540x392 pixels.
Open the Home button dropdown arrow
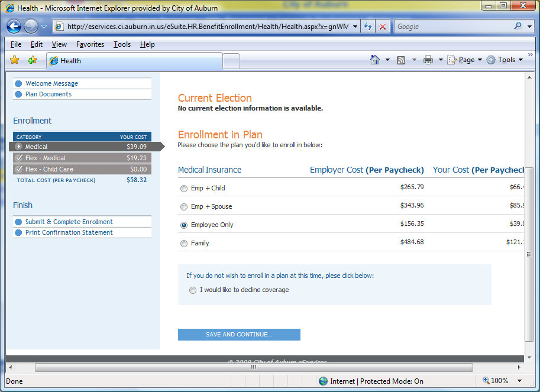(387, 60)
